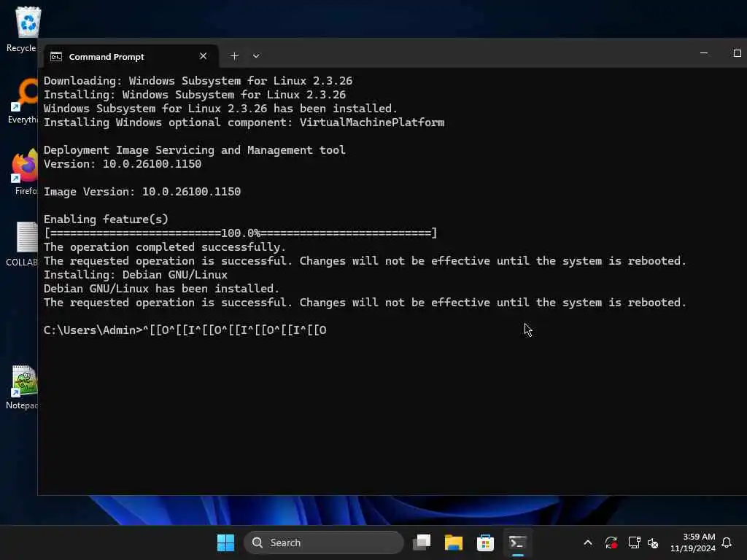
Task: Launch Firefox from the desktop shortcut
Action: (25, 172)
